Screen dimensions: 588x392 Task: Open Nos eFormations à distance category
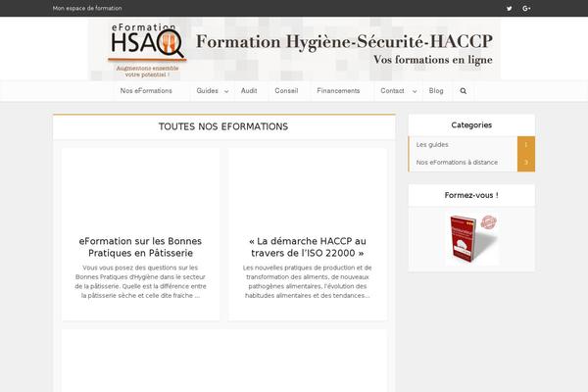(x=457, y=162)
